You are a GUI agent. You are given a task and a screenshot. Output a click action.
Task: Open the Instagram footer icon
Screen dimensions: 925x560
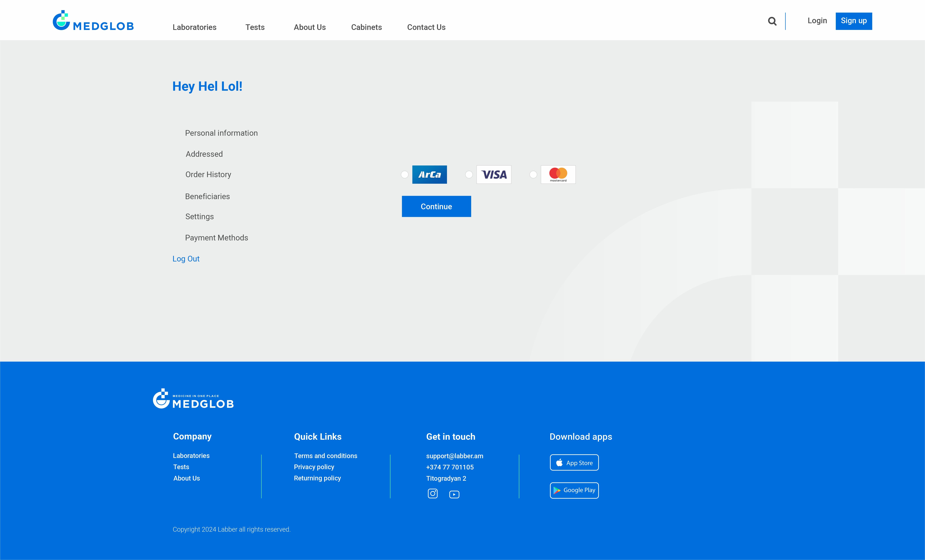pyautogui.click(x=432, y=494)
